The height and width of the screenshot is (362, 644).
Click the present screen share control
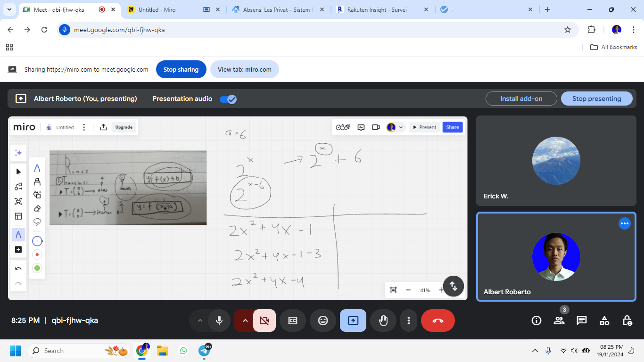click(x=353, y=321)
